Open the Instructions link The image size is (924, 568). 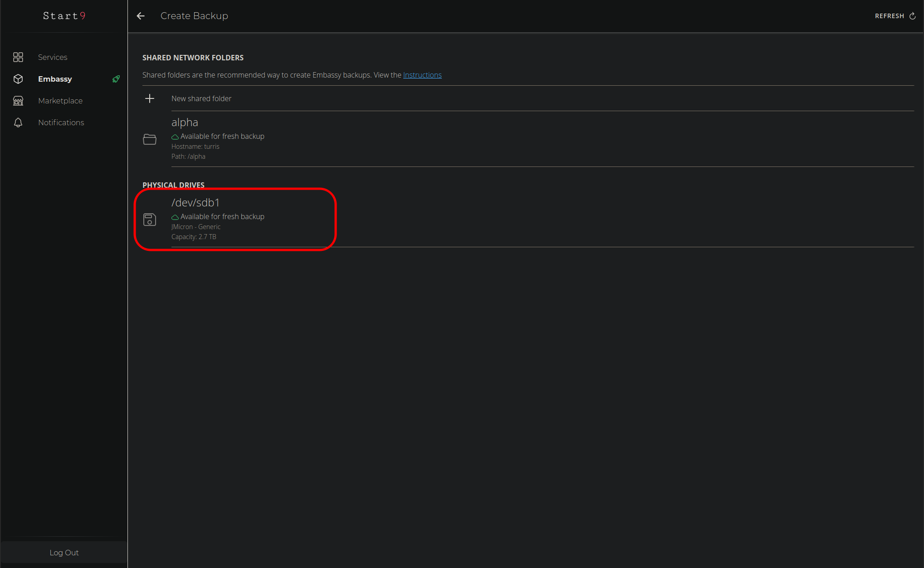pos(422,75)
